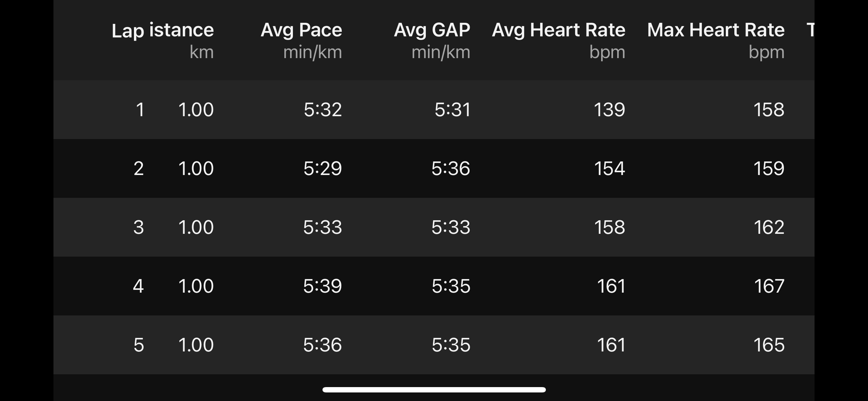Image resolution: width=868 pixels, height=401 pixels.
Task: Tap the home indicator bar
Action: (434, 390)
